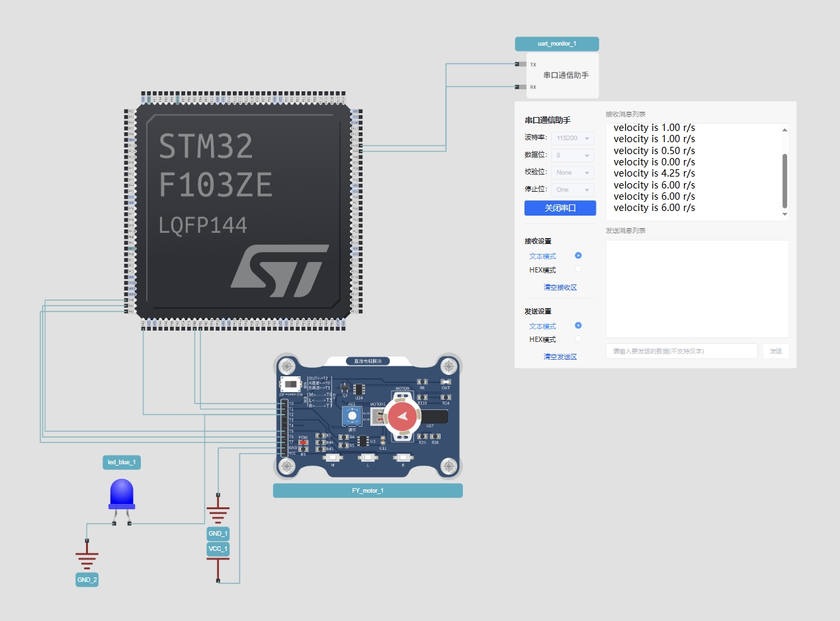Image resolution: width=840 pixels, height=621 pixels.
Task: Select the FY_motor_1 label bar
Action: 368,491
